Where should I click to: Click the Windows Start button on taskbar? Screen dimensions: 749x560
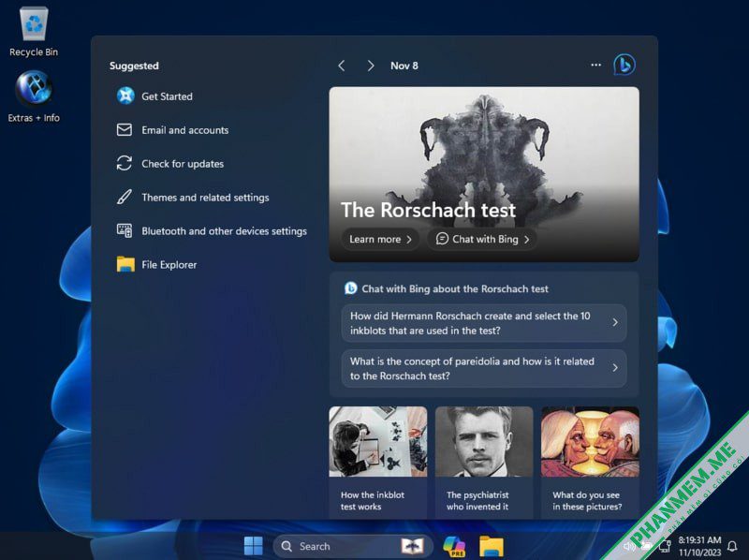coord(253,546)
